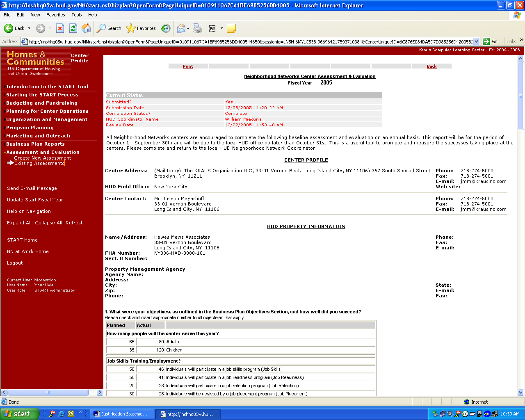
Task: Click the Start button on the taskbar
Action: 20,414
